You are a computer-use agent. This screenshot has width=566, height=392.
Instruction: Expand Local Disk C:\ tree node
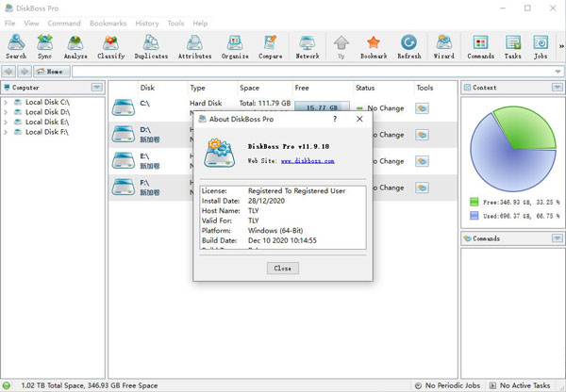(6, 103)
